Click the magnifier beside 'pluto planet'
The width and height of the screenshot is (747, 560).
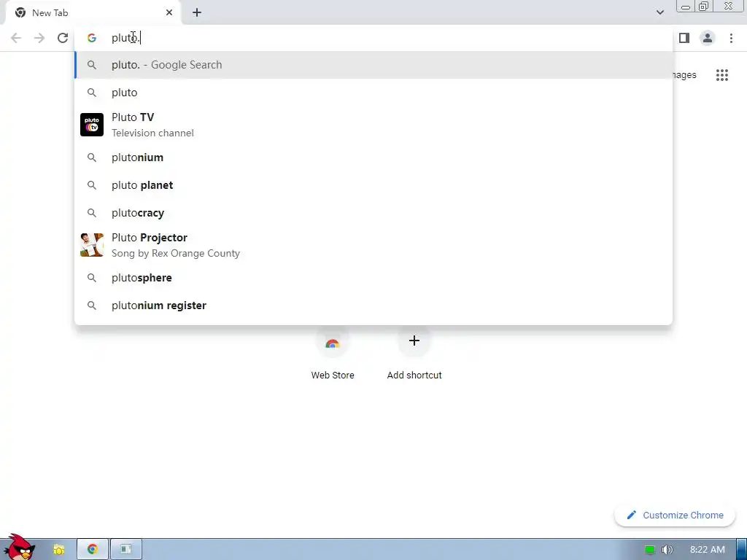(x=92, y=185)
